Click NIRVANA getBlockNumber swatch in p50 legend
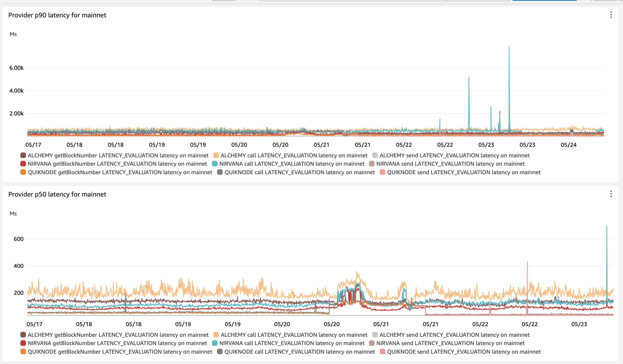Image resolution: width=623 pixels, height=364 pixels. (23, 343)
